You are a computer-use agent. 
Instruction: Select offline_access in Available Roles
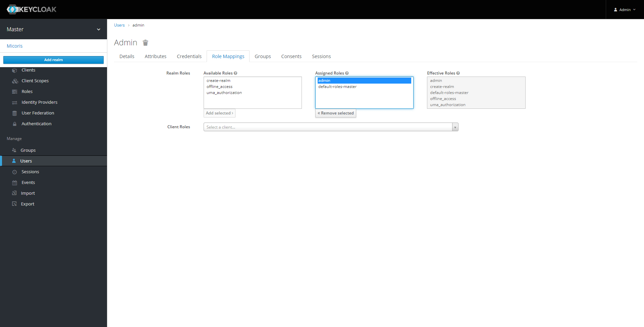pos(253,87)
